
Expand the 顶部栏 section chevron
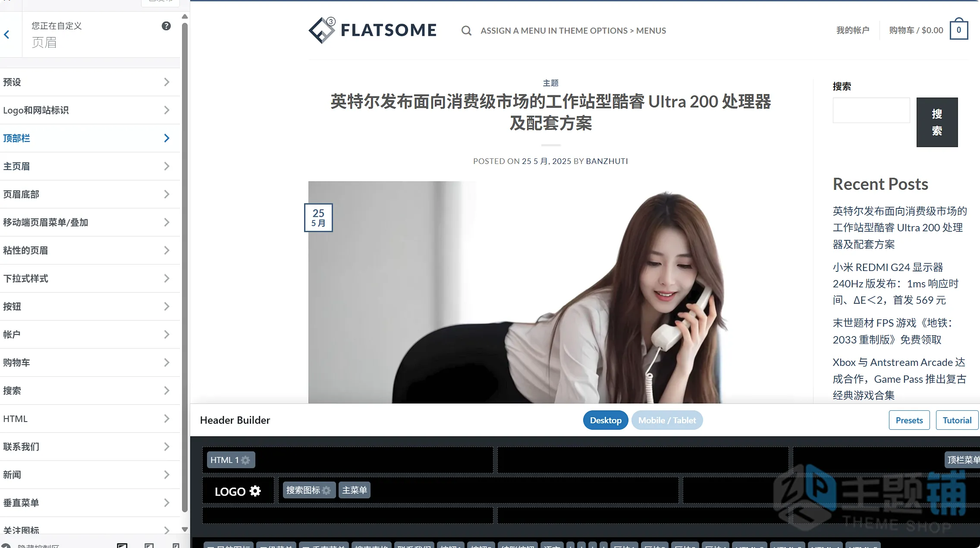click(x=166, y=138)
